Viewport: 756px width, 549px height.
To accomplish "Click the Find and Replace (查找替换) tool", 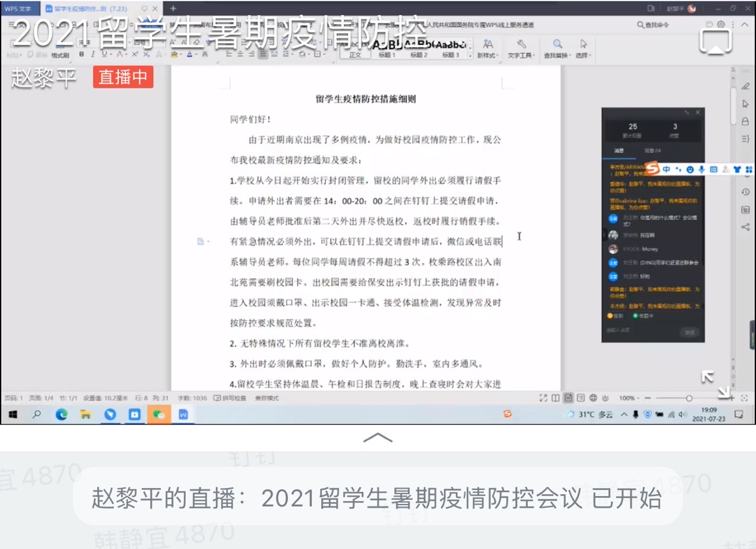I will [x=557, y=48].
